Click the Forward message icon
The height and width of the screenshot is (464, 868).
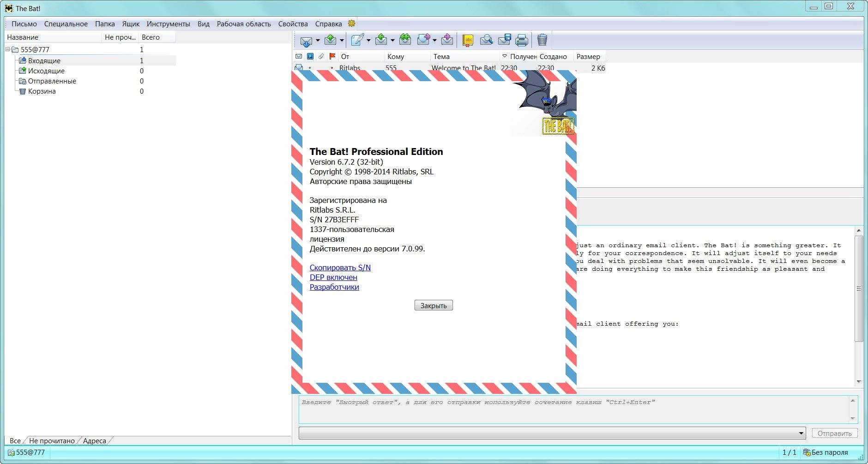point(423,40)
